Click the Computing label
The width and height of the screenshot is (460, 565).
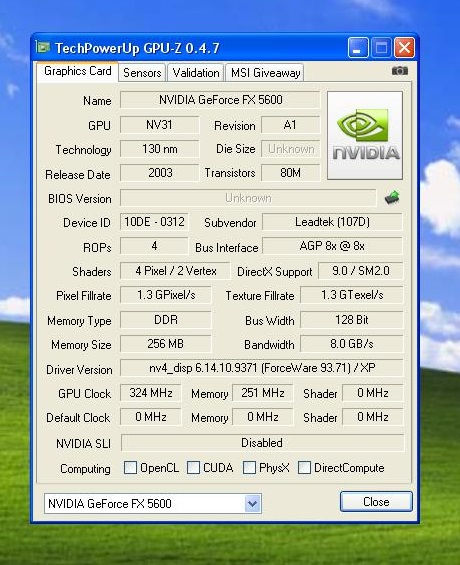(85, 469)
